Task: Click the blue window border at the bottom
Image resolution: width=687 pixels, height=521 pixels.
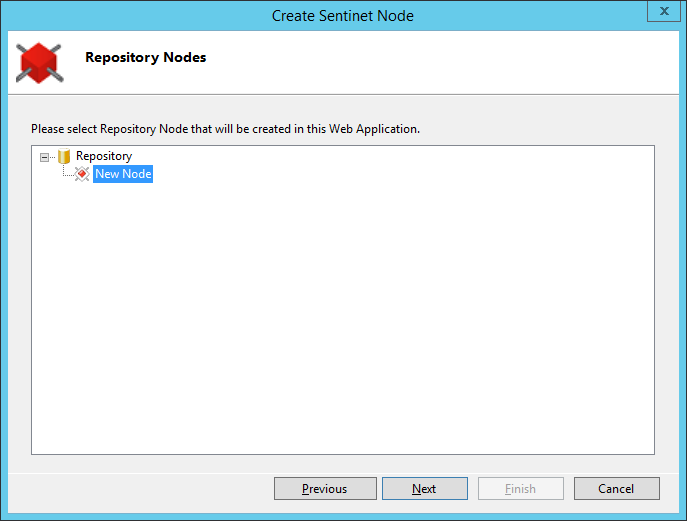Action: tap(344, 517)
